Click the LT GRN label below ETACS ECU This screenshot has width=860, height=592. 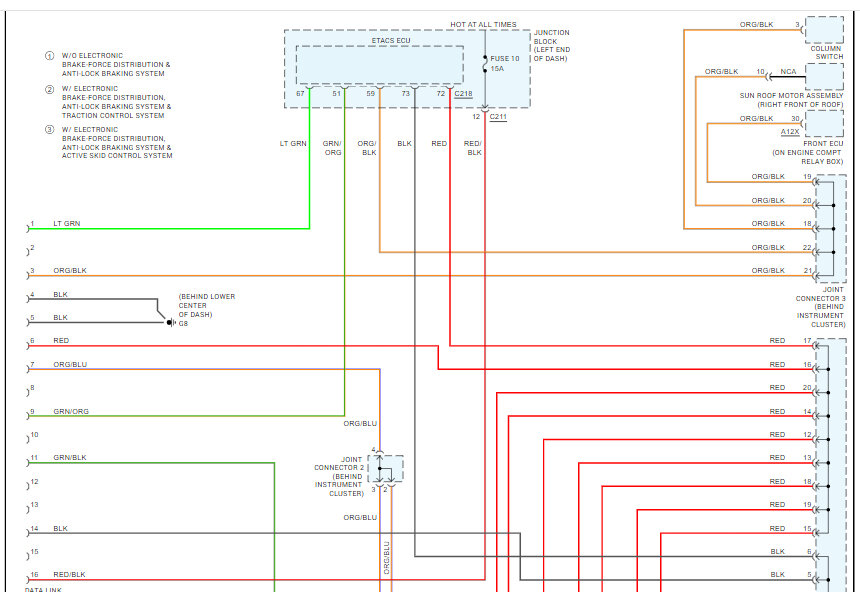click(x=293, y=144)
